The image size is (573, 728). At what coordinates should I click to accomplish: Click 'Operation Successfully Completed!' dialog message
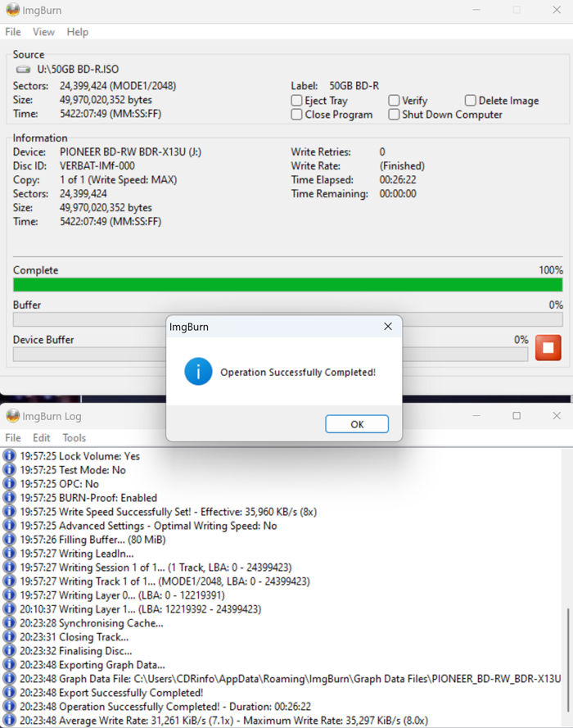pos(298,373)
